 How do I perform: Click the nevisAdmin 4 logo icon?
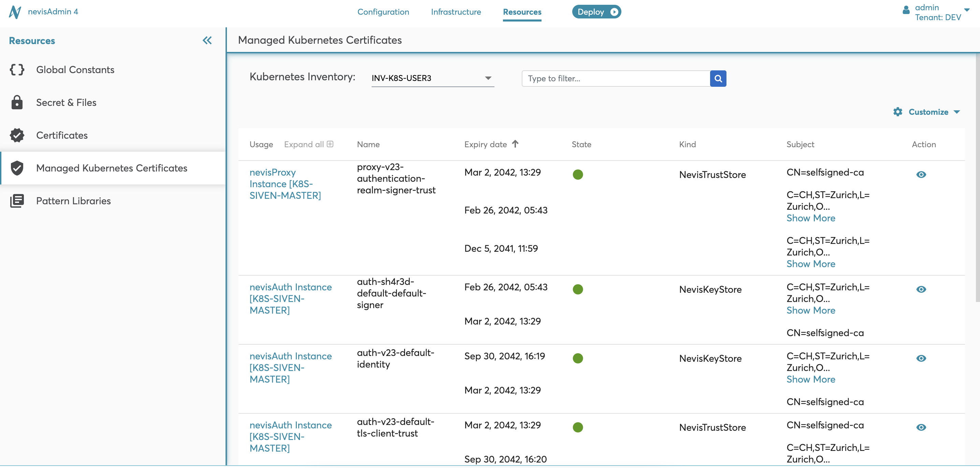[14, 11]
